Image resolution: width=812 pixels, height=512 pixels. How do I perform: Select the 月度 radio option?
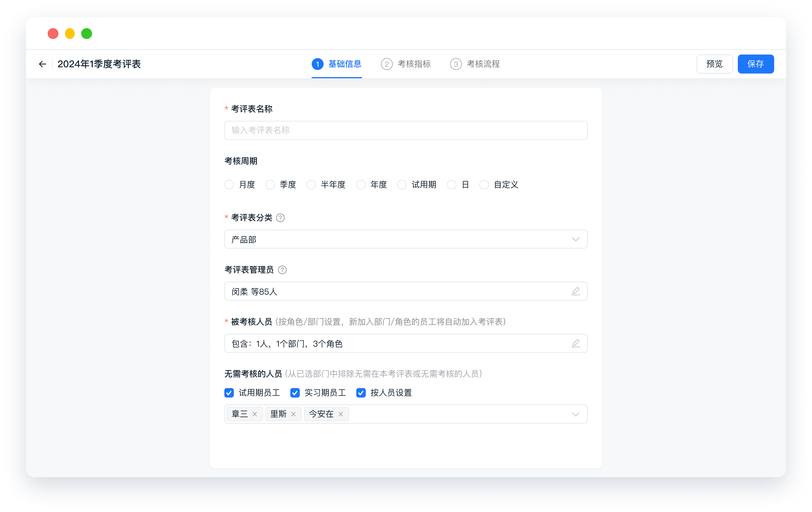229,185
